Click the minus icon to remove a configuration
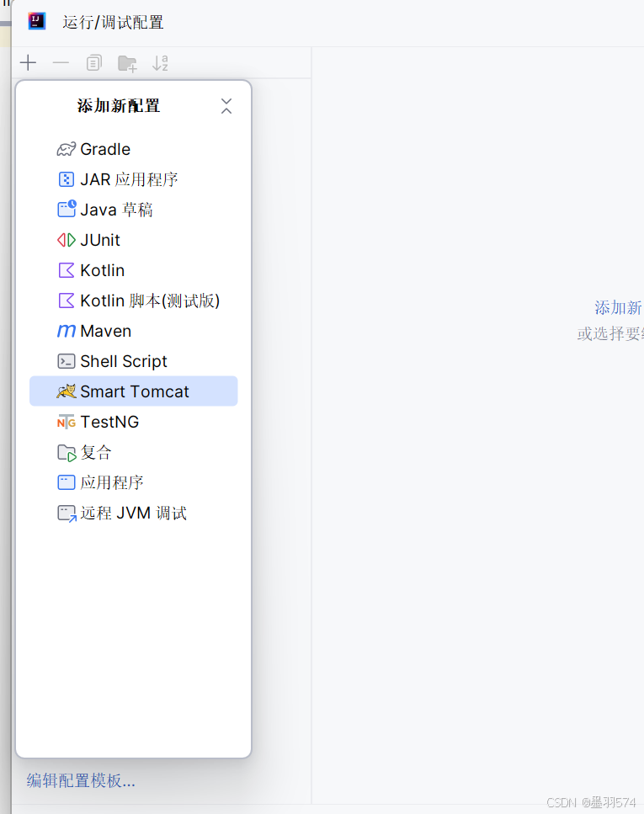Screen dimensions: 644x814 [61, 63]
